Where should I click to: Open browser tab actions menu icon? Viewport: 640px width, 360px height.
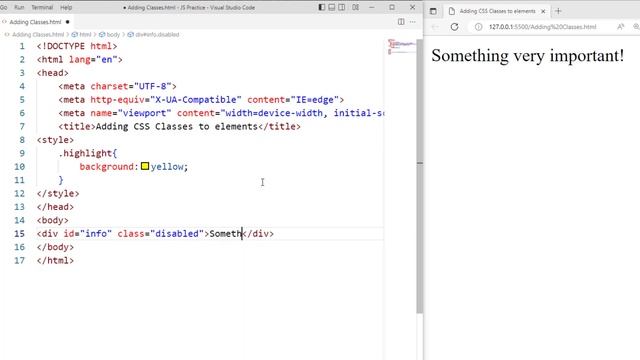click(433, 11)
